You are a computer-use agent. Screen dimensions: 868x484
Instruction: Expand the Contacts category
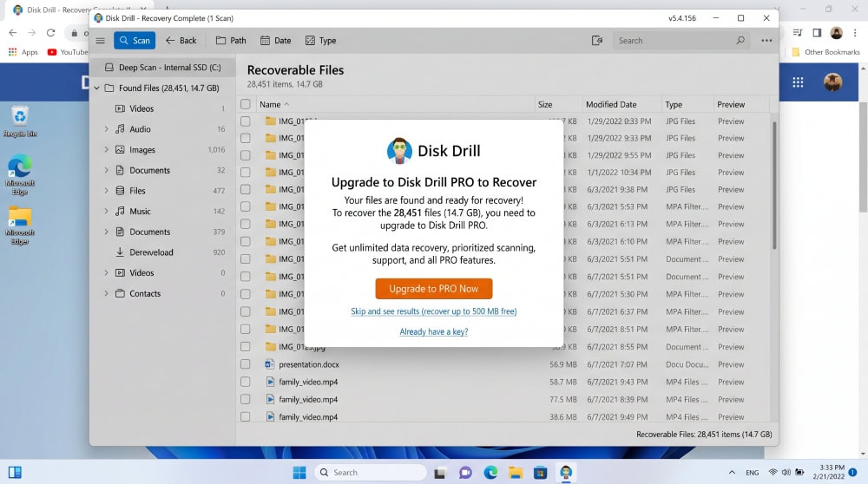(106, 293)
